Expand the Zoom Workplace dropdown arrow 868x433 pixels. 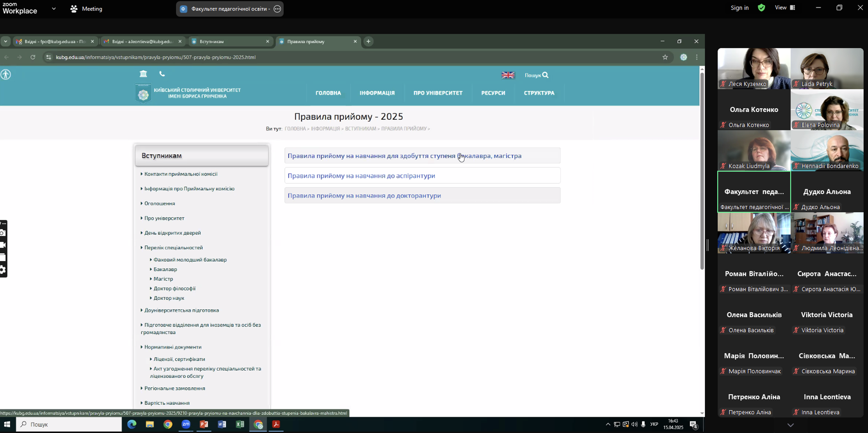[x=54, y=9]
